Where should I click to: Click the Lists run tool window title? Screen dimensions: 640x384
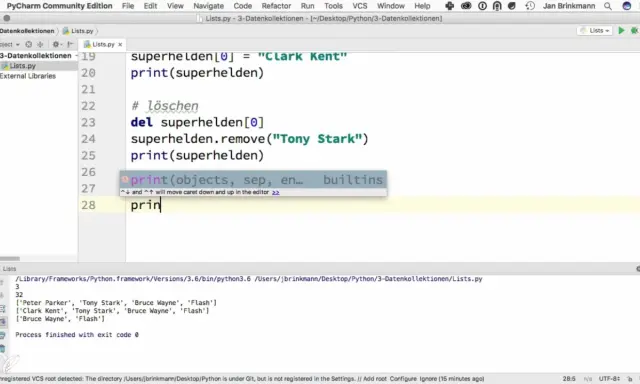(x=9, y=269)
